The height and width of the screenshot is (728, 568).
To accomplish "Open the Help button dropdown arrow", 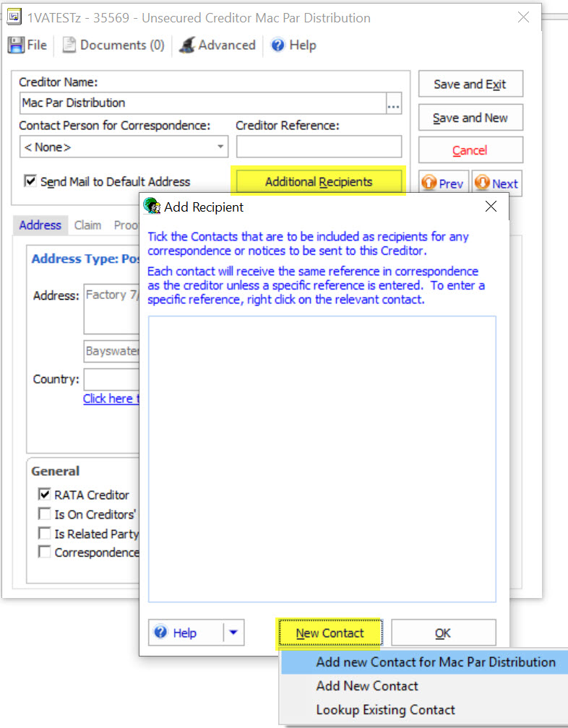I will point(233,633).
